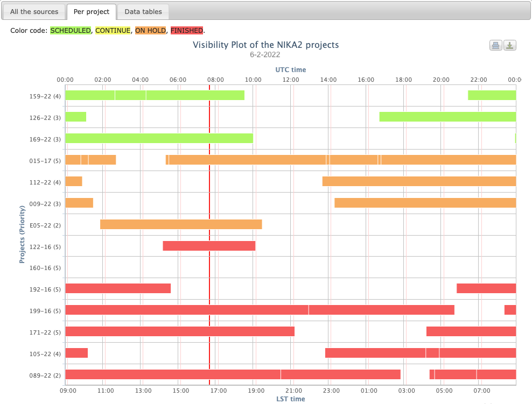Select the orange bar for project E05-22
Image resolution: width=532 pixels, height=404 pixels.
(181, 224)
